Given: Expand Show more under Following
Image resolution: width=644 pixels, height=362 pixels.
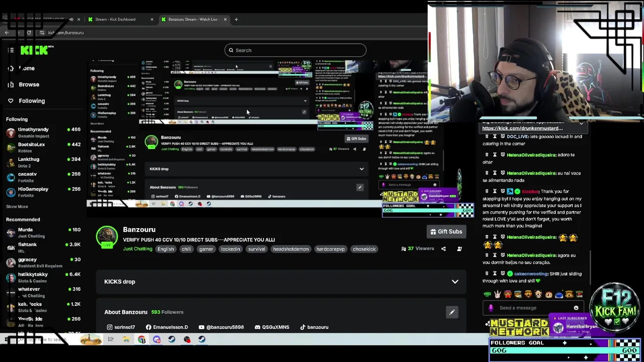Looking at the screenshot, I should click(x=17, y=207).
